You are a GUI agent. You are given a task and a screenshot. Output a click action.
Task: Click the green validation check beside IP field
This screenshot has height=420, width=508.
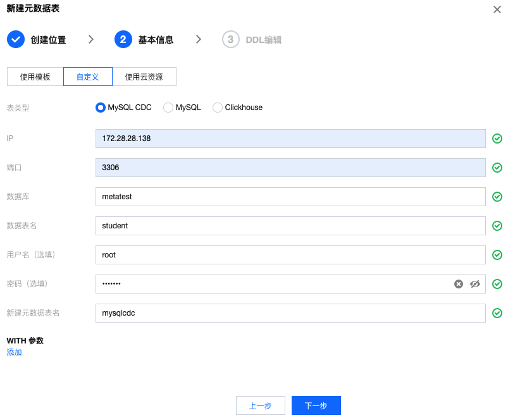click(x=497, y=139)
